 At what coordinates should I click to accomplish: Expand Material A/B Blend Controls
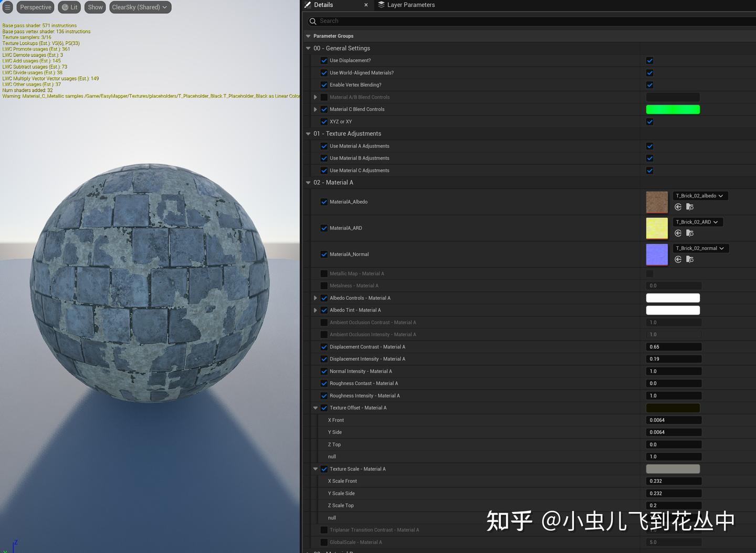pyautogui.click(x=315, y=97)
